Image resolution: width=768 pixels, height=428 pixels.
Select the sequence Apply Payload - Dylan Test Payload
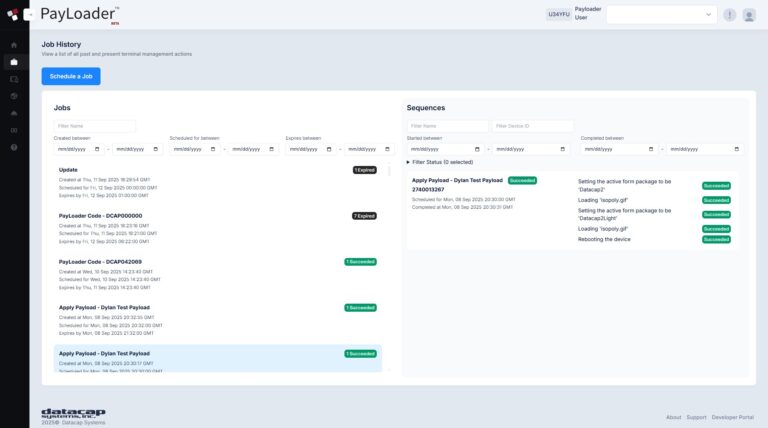tap(457, 181)
